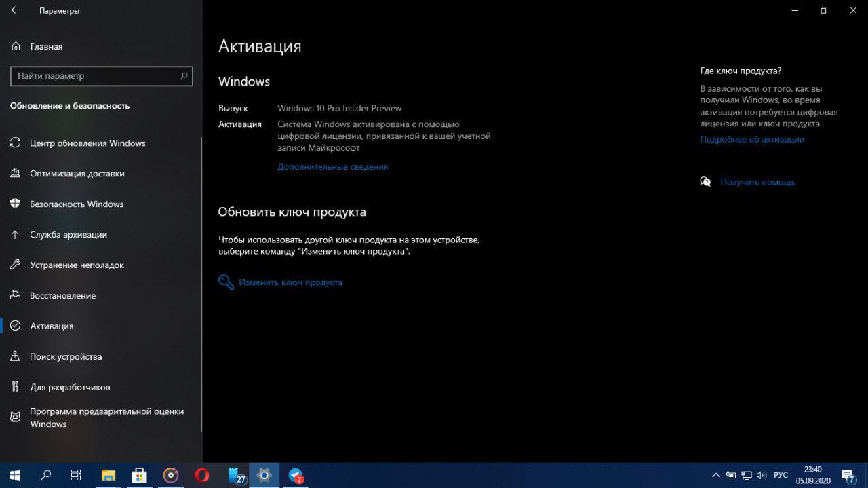Open the clock showing 23:40
Image resolution: width=868 pixels, height=488 pixels.
click(812, 475)
